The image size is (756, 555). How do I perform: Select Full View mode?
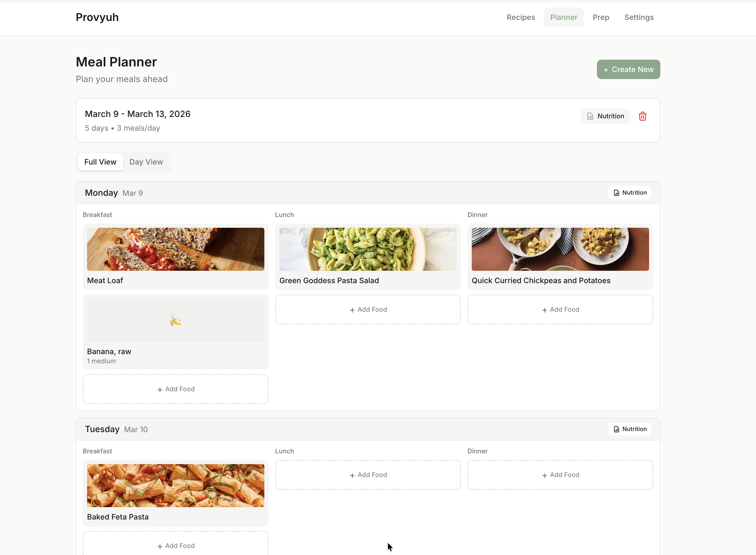pyautogui.click(x=100, y=162)
